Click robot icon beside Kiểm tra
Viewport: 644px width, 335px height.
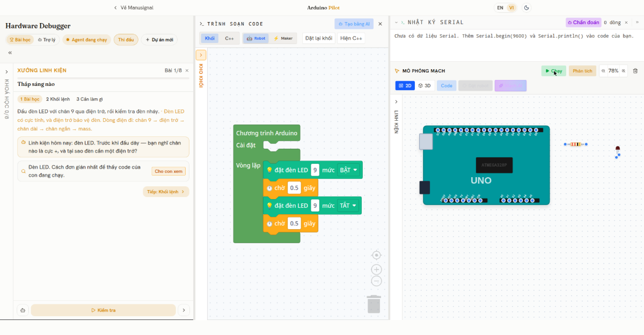coord(22,310)
